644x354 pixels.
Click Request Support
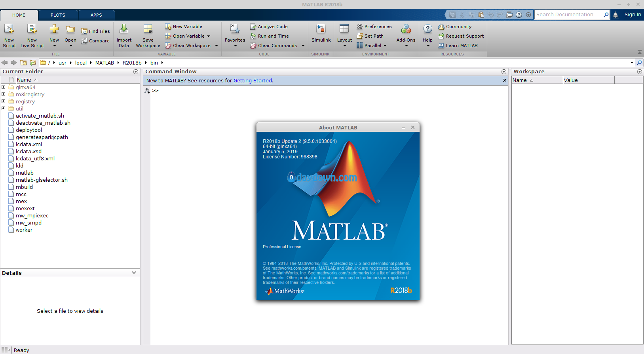(461, 36)
